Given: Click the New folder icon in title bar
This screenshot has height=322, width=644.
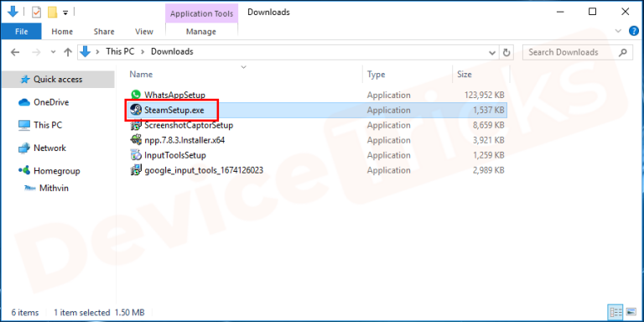Looking at the screenshot, I should 53,13.
